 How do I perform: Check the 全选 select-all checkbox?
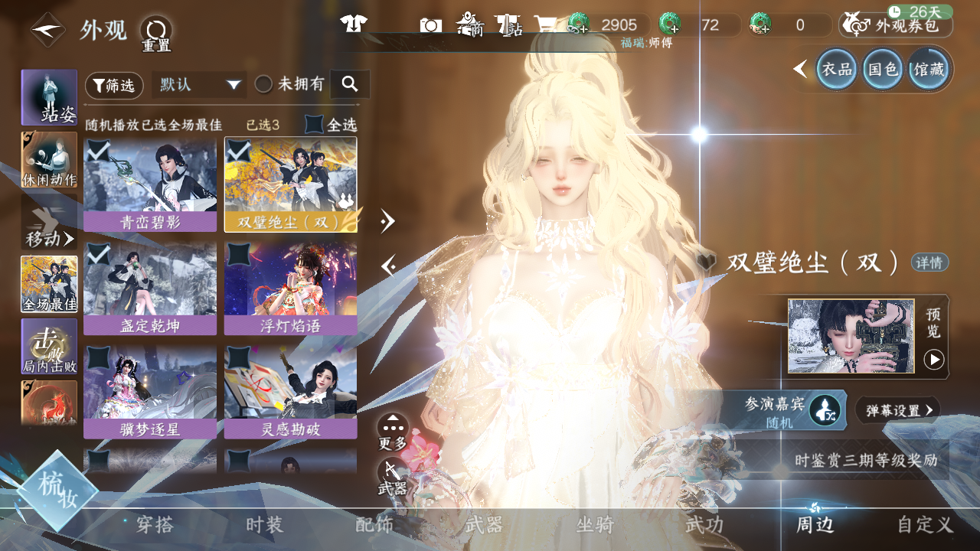pyautogui.click(x=314, y=124)
